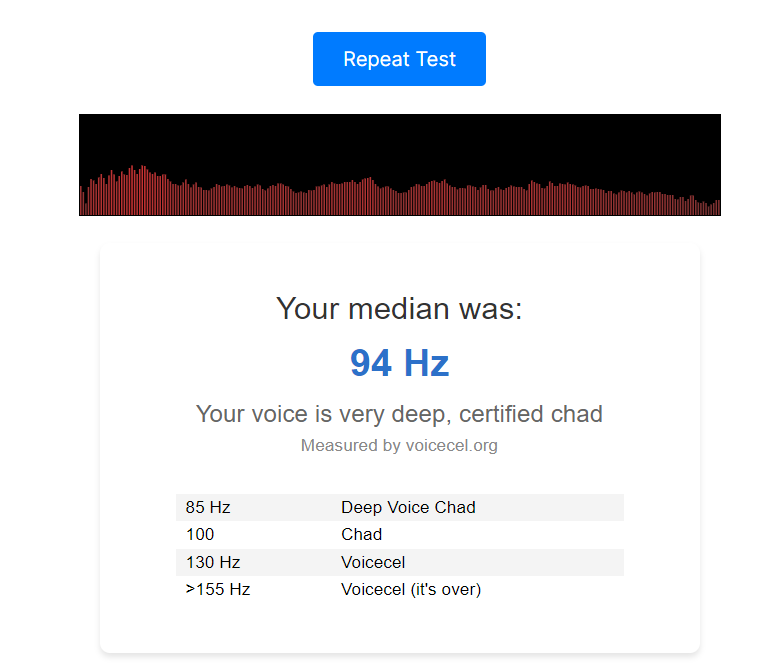The width and height of the screenshot is (780, 671).
Task: Click the word "certified chad" in result
Action: click(531, 414)
